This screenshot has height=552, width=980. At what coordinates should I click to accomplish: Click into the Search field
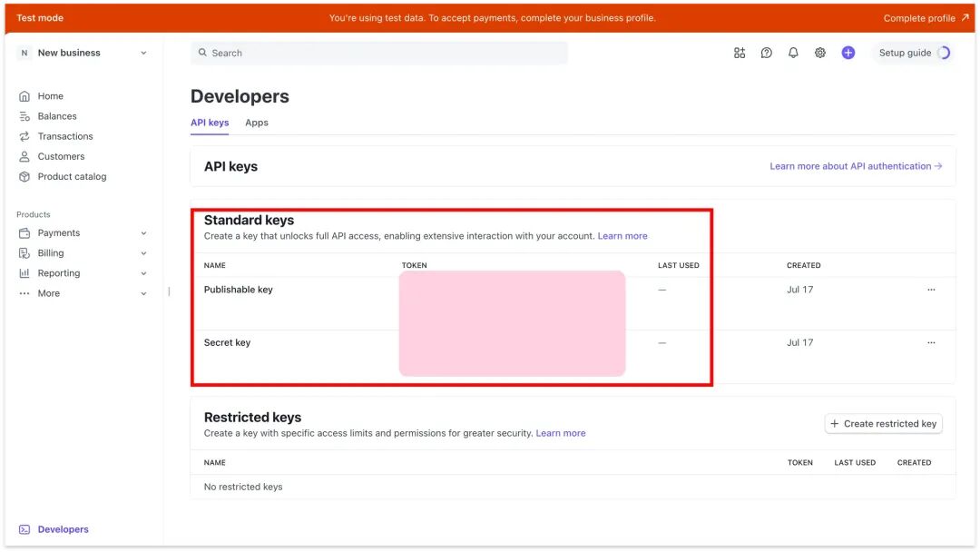(379, 54)
